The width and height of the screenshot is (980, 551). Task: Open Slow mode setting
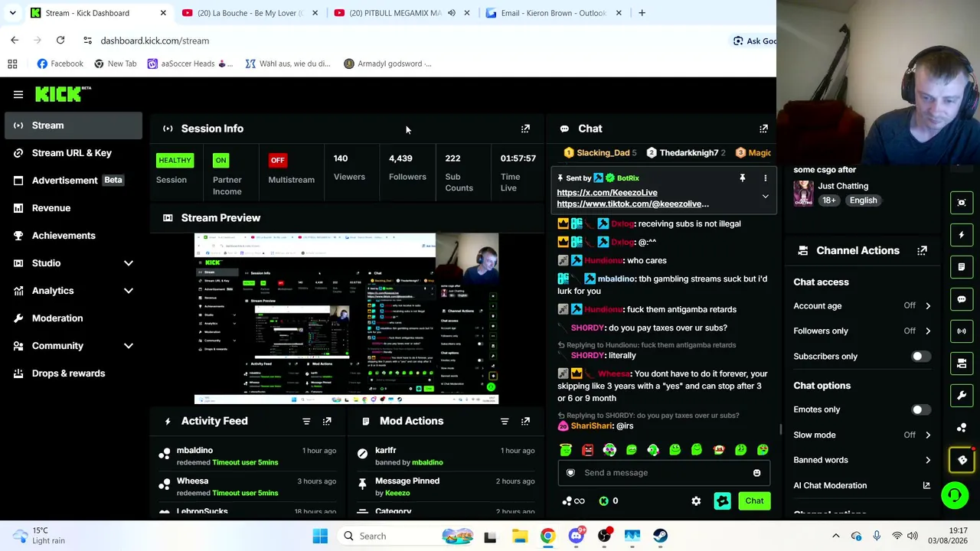862,435
